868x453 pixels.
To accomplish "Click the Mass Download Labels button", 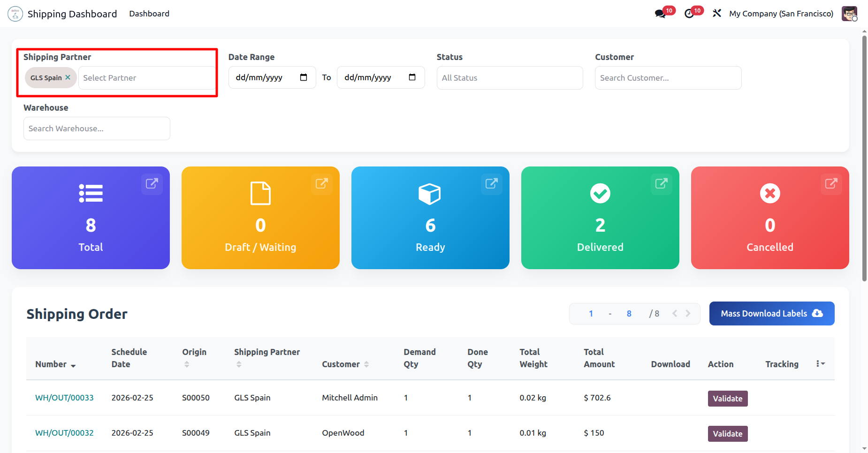I will pos(771,313).
